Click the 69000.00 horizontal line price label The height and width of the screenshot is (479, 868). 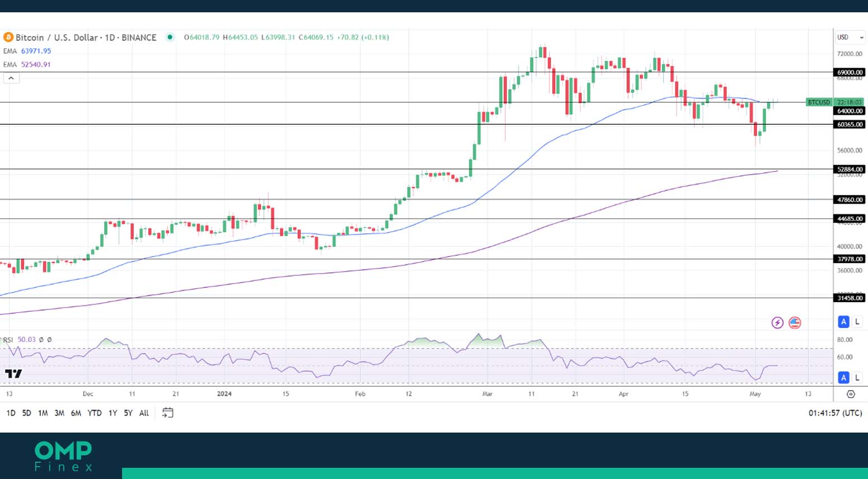[x=850, y=72]
